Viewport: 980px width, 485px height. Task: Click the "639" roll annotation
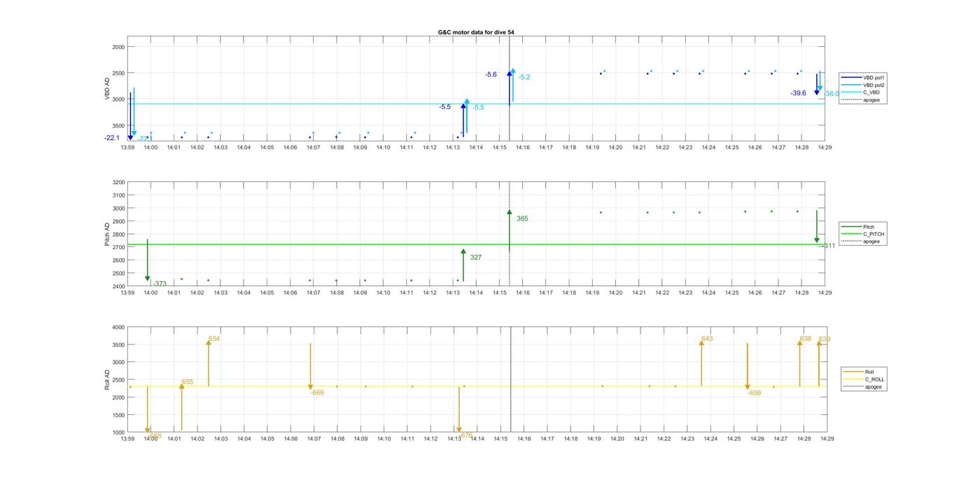click(825, 339)
